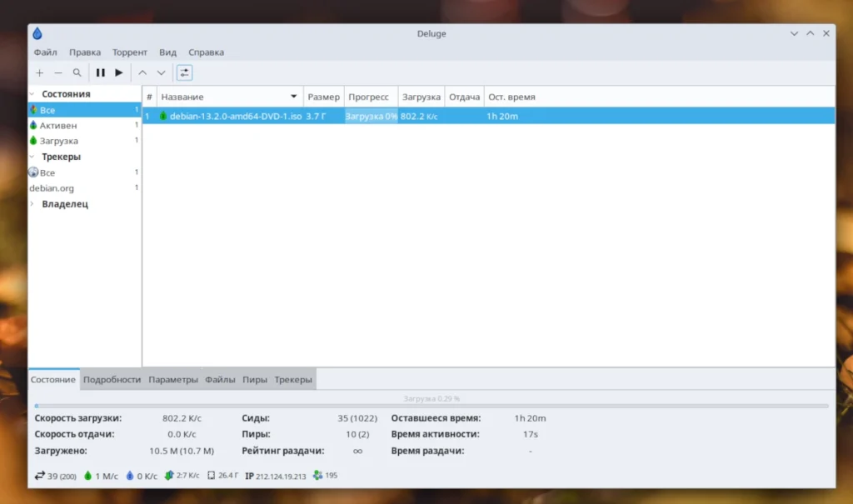Switch to the bottom Трекеры tab
Image resolution: width=853 pixels, height=504 pixels.
click(x=293, y=379)
